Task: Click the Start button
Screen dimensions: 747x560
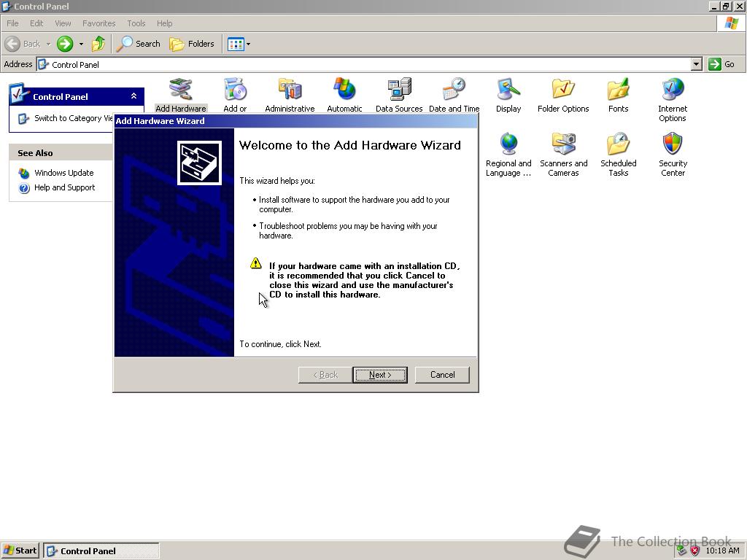Action: coord(20,551)
